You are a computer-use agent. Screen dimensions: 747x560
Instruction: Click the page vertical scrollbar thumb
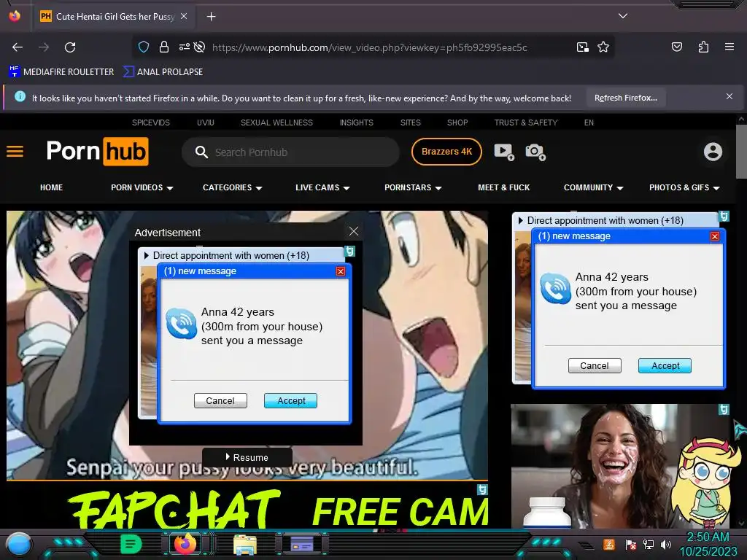[741, 151]
